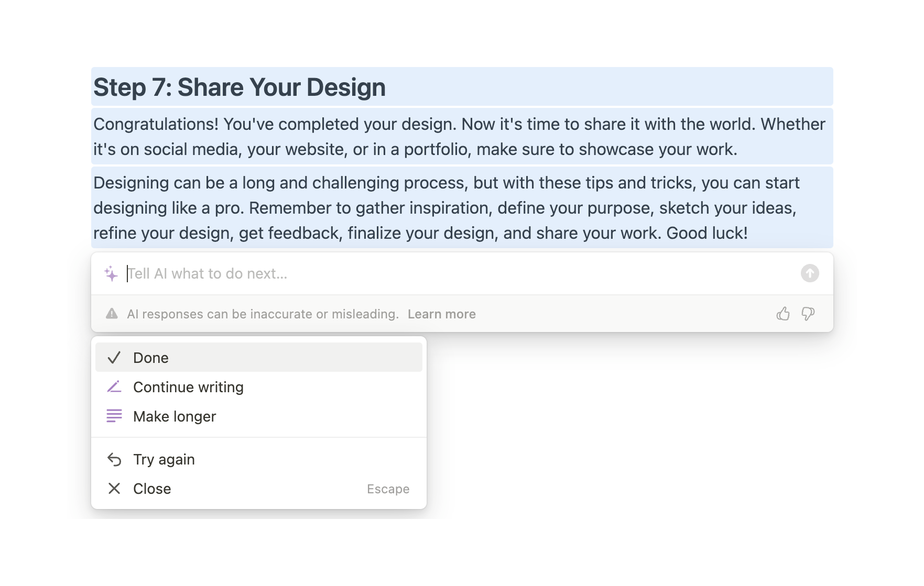Give the AI response a thumbs up

click(782, 314)
